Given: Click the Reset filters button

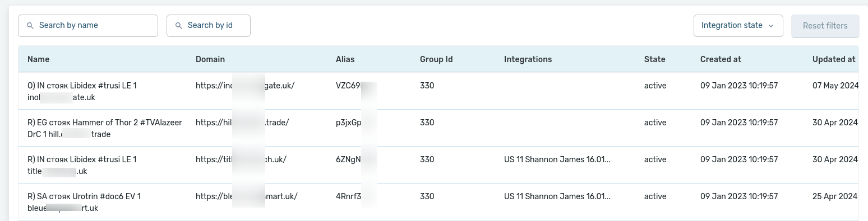Looking at the screenshot, I should [x=825, y=26].
